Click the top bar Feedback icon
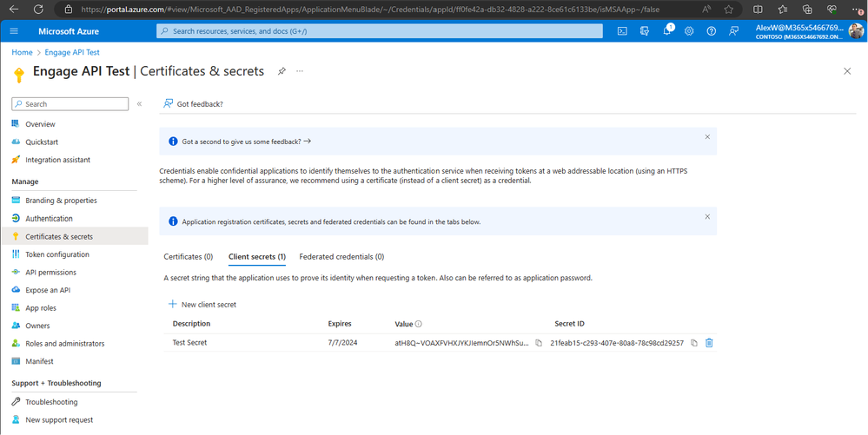This screenshot has height=435, width=868. pyautogui.click(x=733, y=31)
